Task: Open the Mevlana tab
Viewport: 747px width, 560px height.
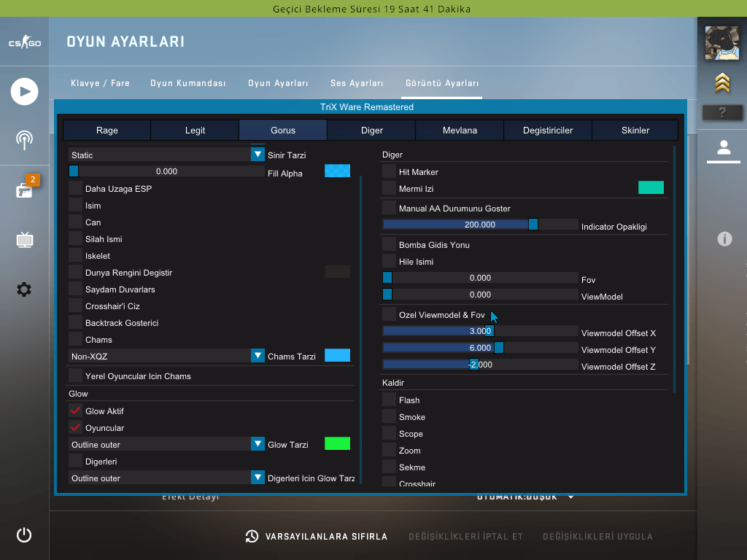Action: [x=460, y=131]
